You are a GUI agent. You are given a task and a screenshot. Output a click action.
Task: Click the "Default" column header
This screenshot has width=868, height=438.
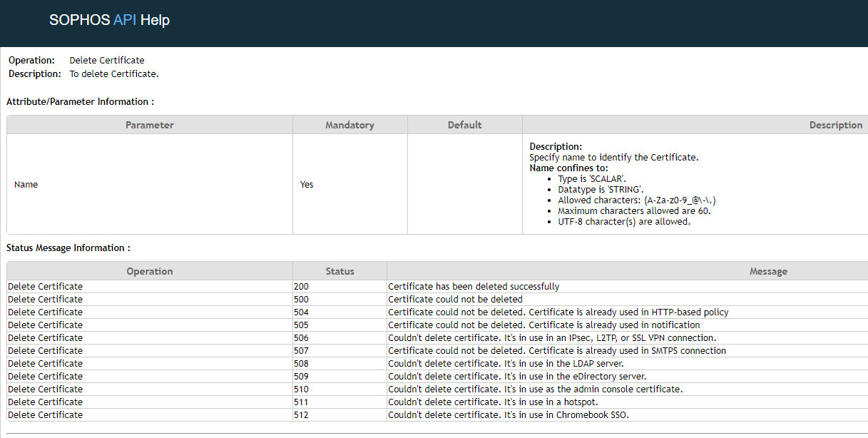pos(465,125)
